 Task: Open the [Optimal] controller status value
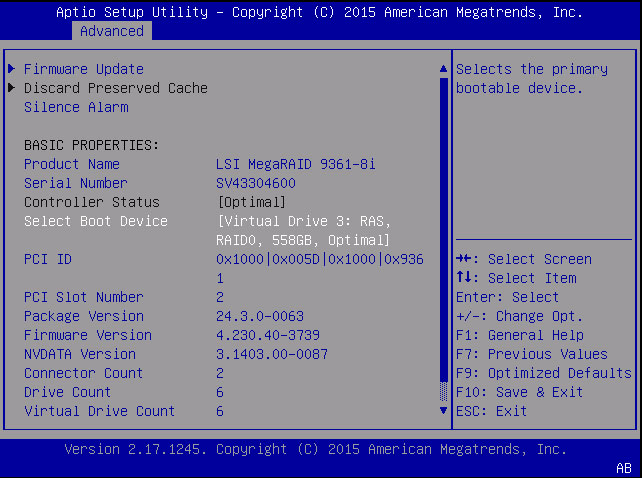[x=251, y=202]
